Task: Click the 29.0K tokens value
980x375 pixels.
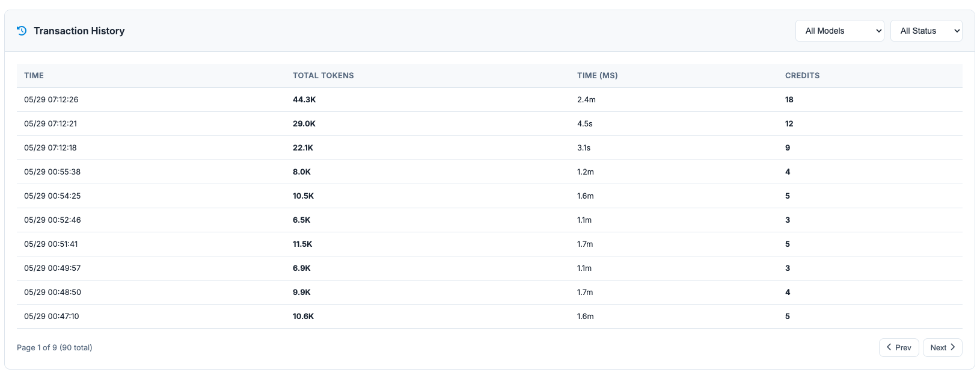Action: (304, 123)
